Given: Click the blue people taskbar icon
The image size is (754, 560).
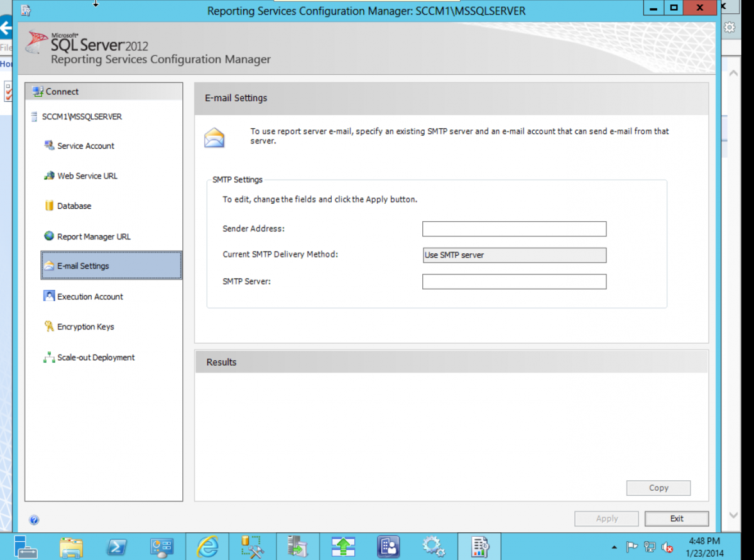Looking at the screenshot, I should pos(389,547).
